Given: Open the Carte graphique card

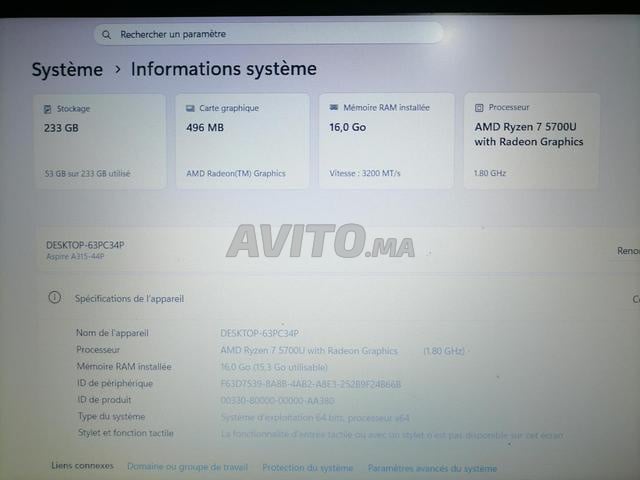Looking at the screenshot, I should [242, 141].
